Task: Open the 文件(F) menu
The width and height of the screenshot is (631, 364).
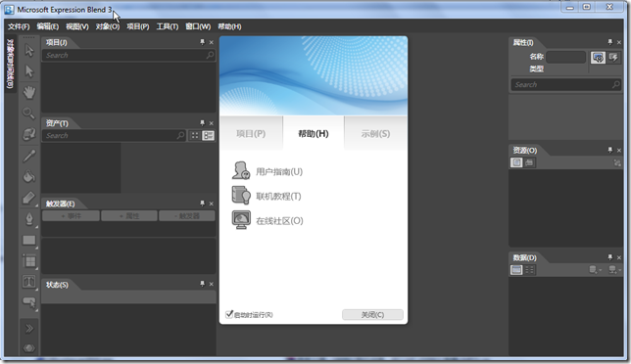Action: [x=19, y=26]
